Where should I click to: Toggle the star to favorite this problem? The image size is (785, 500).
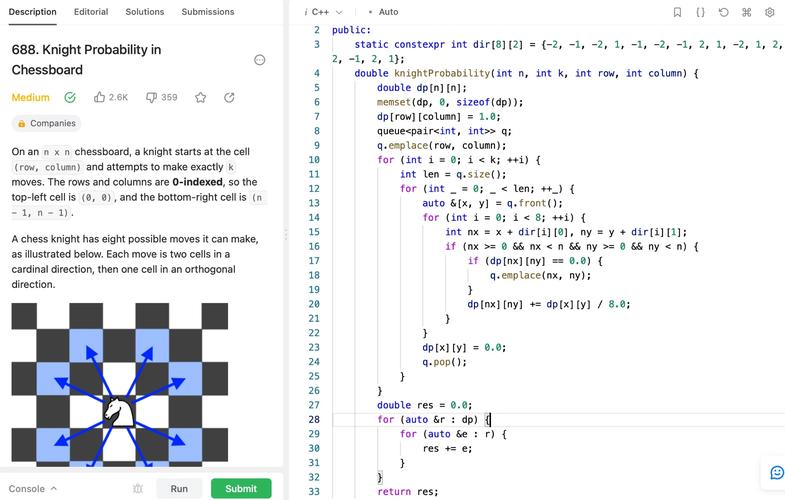click(201, 98)
